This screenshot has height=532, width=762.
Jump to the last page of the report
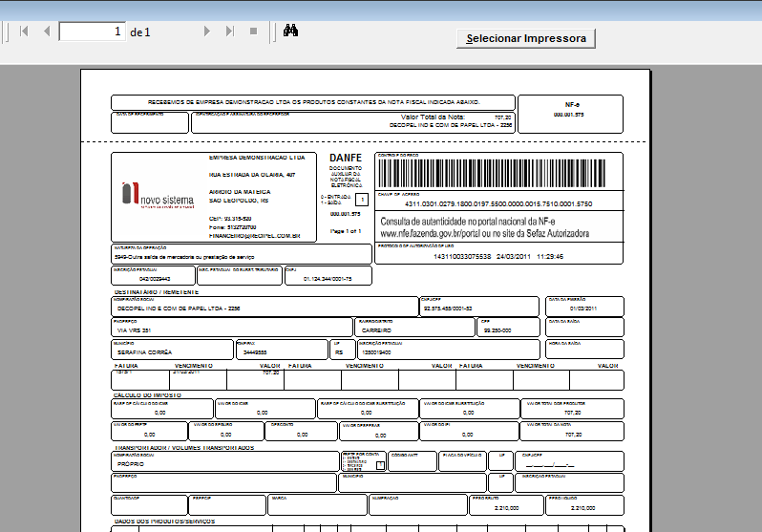point(229,32)
